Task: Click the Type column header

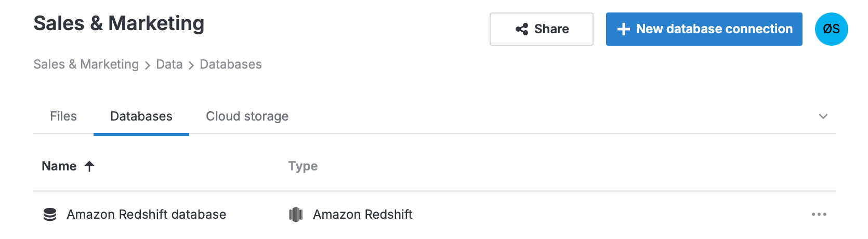Action: (303, 166)
